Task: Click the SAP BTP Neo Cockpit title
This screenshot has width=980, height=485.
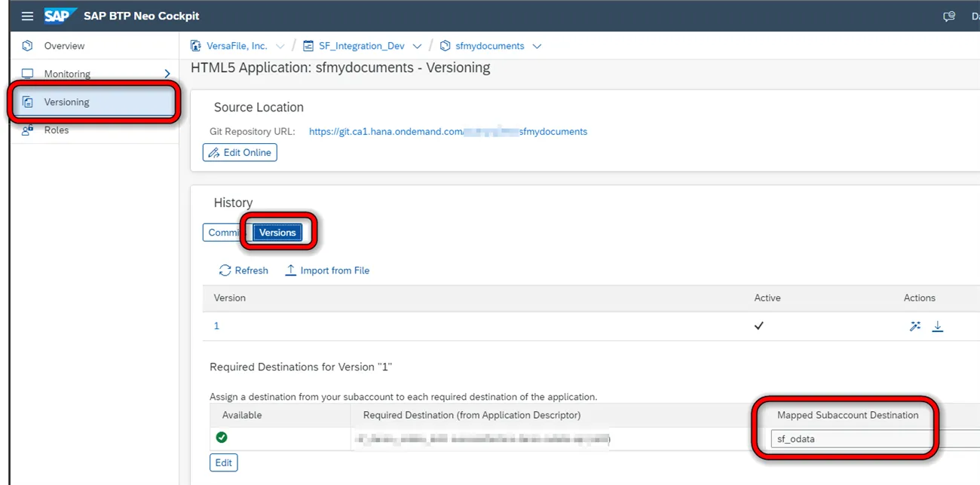Action: coord(142,16)
